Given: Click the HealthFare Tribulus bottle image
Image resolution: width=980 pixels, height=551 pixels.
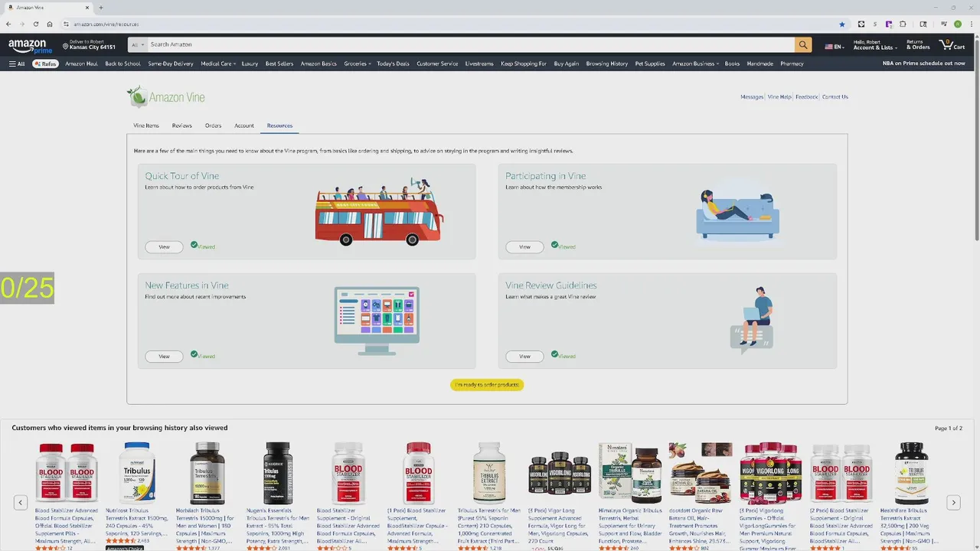Looking at the screenshot, I should (912, 472).
